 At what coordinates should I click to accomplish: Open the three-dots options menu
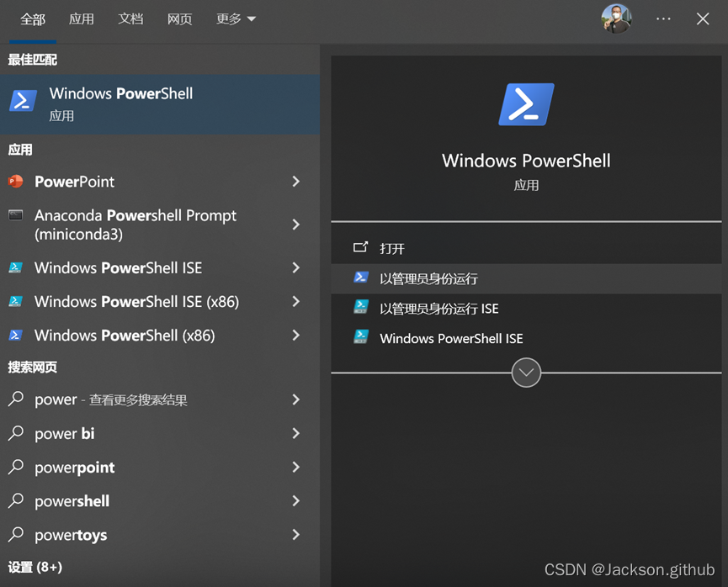click(x=663, y=19)
